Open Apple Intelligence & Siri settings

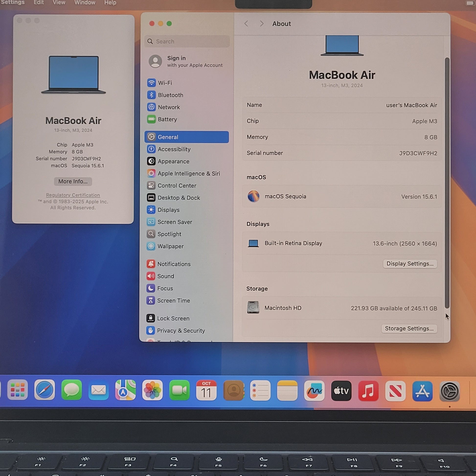click(189, 173)
